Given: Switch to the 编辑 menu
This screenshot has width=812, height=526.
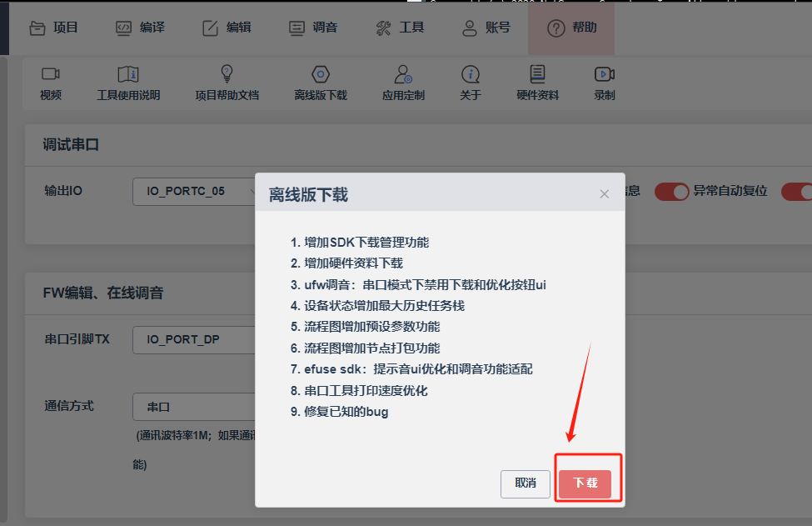Looking at the screenshot, I should (227, 28).
